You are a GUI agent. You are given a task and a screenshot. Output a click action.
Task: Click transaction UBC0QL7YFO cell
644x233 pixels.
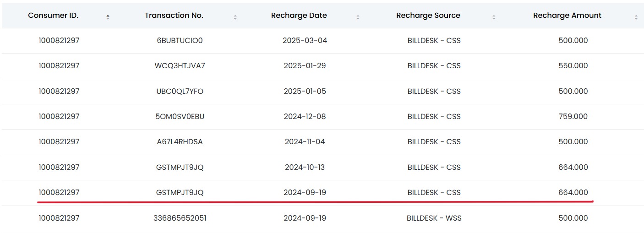180,91
